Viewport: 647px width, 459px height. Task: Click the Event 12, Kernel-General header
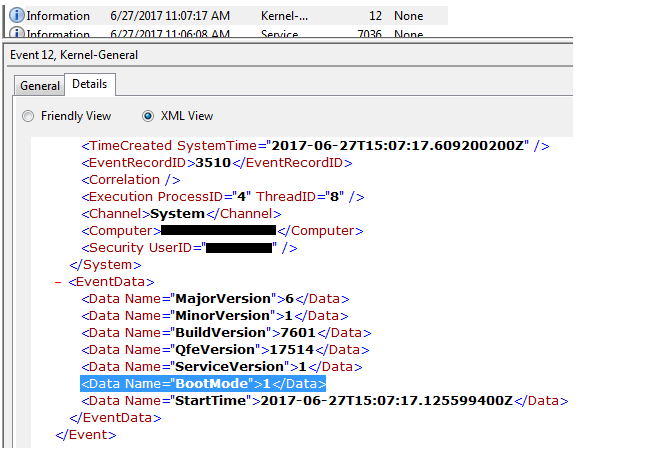point(74,55)
